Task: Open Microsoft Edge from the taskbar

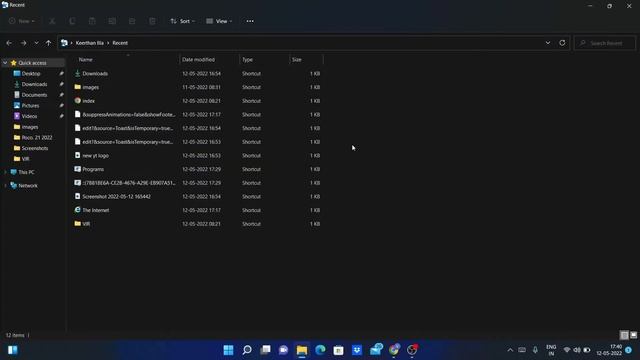Action: click(x=320, y=350)
